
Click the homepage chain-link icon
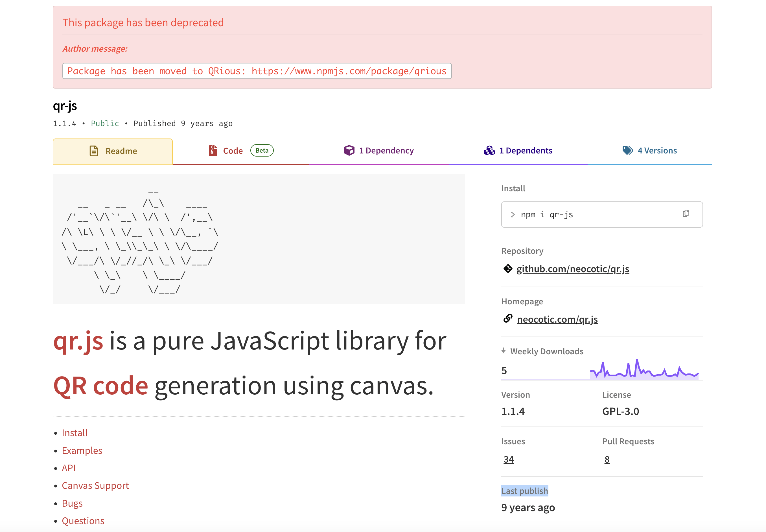[507, 319]
